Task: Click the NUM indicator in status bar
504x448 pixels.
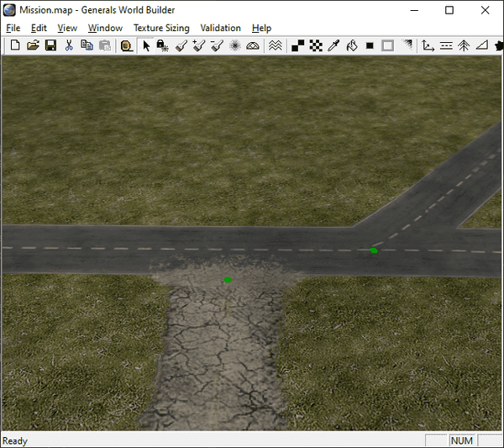Action: point(462,440)
